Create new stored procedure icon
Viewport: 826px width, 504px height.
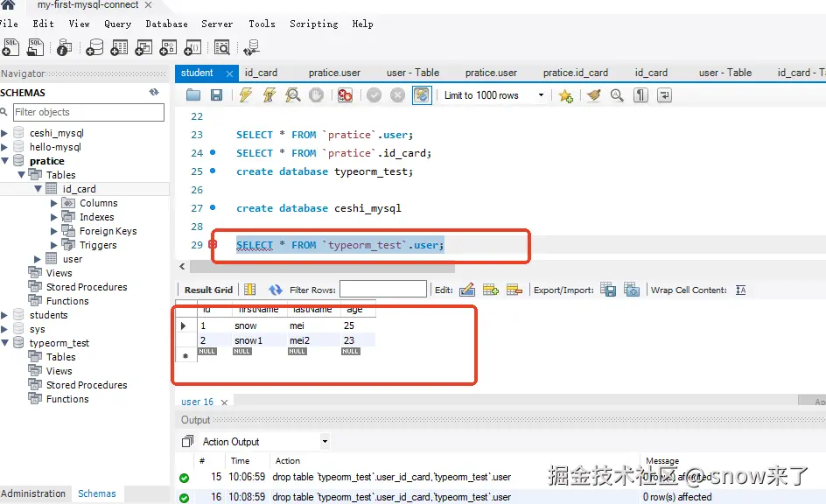coord(167,47)
